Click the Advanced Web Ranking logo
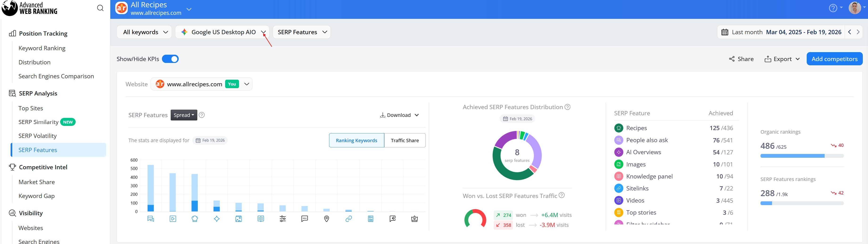 pyautogui.click(x=29, y=8)
